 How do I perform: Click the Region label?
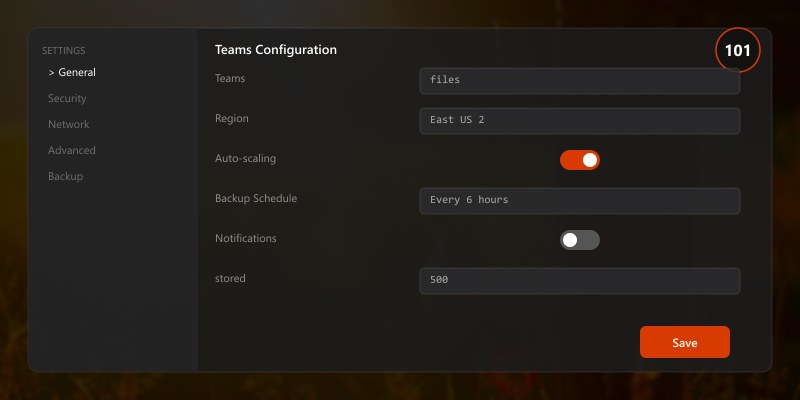pos(232,118)
